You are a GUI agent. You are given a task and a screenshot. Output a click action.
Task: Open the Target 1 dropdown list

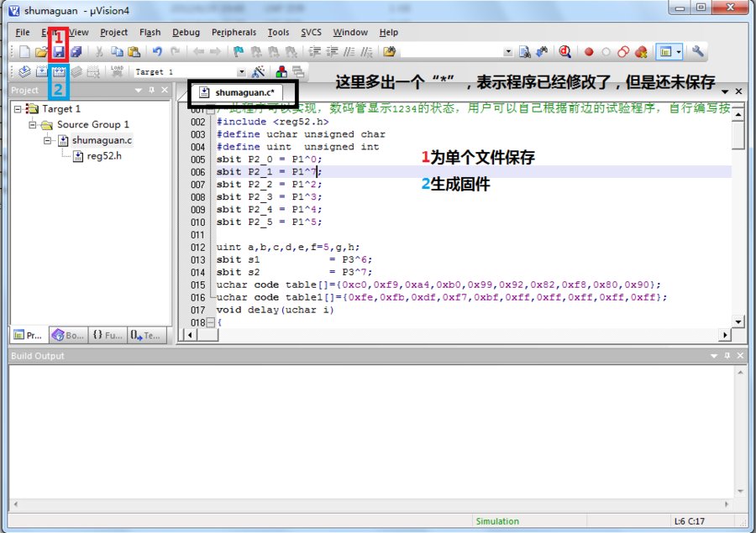coord(241,71)
